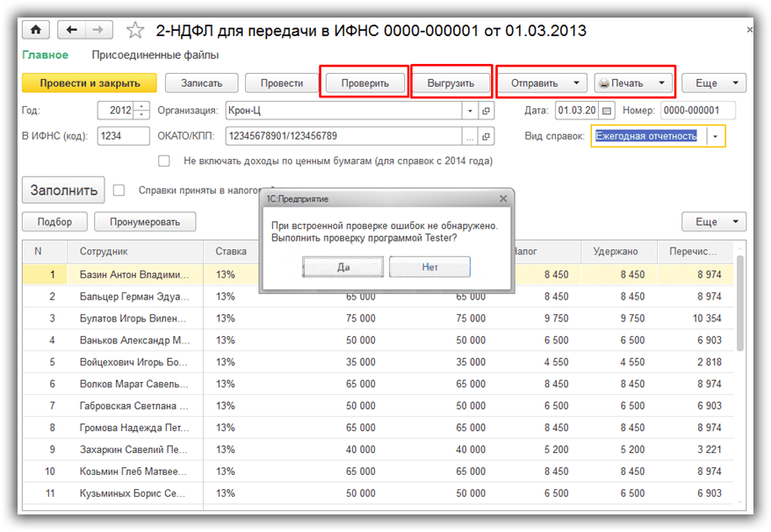Navigate back with left arrow
This screenshot has width=771, height=532.
tap(72, 30)
